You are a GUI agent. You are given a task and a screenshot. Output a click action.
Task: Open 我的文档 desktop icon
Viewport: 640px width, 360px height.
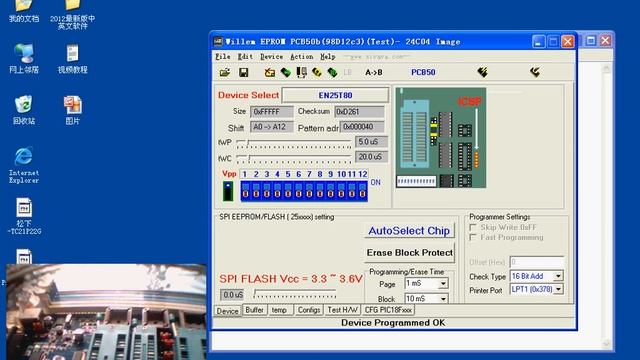[24, 11]
